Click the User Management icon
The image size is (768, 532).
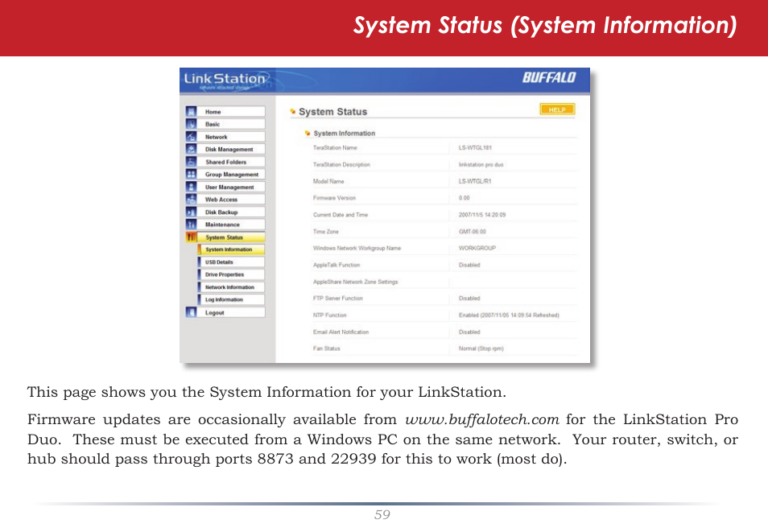pyautogui.click(x=191, y=187)
